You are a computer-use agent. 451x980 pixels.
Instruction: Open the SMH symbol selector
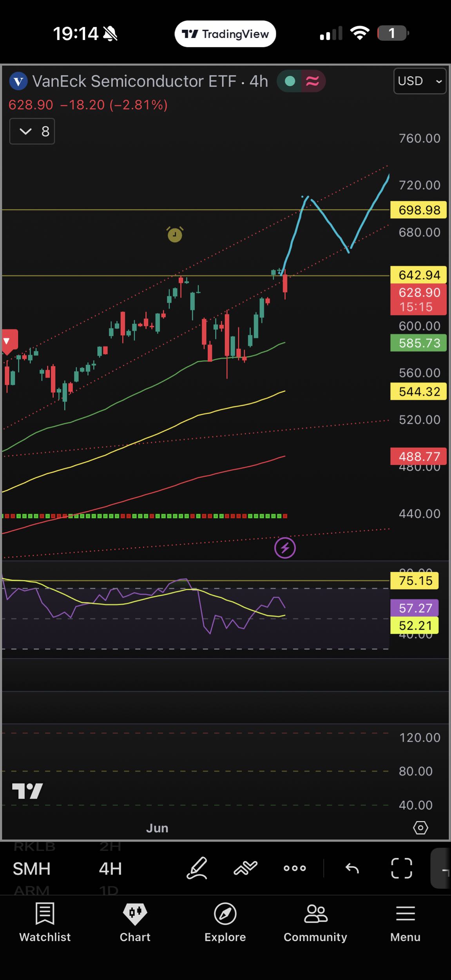[x=32, y=869]
